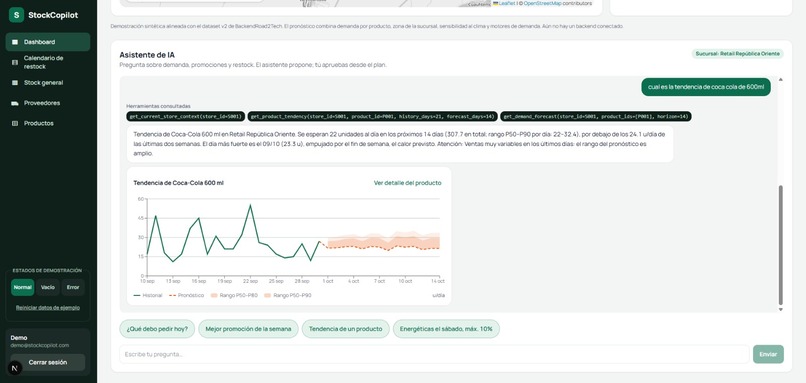Click the Rango P50–P90 legend swatch
This screenshot has width=806, height=383.
click(x=268, y=296)
